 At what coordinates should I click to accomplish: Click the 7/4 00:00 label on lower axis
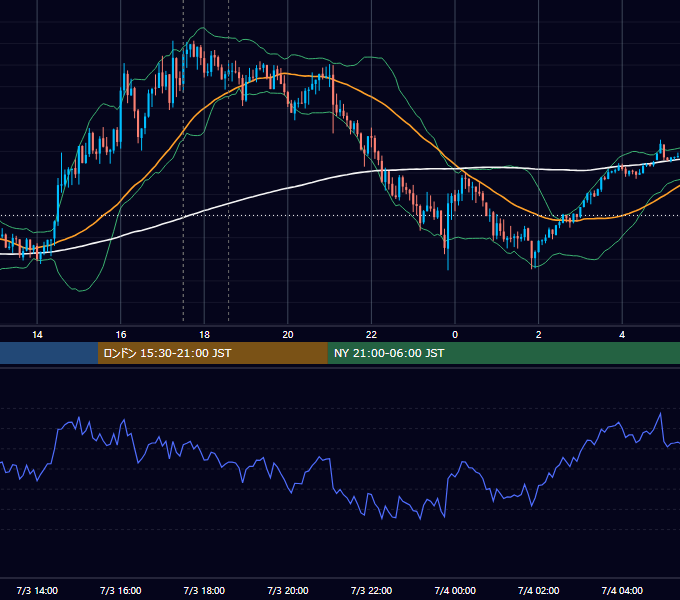pos(455,590)
